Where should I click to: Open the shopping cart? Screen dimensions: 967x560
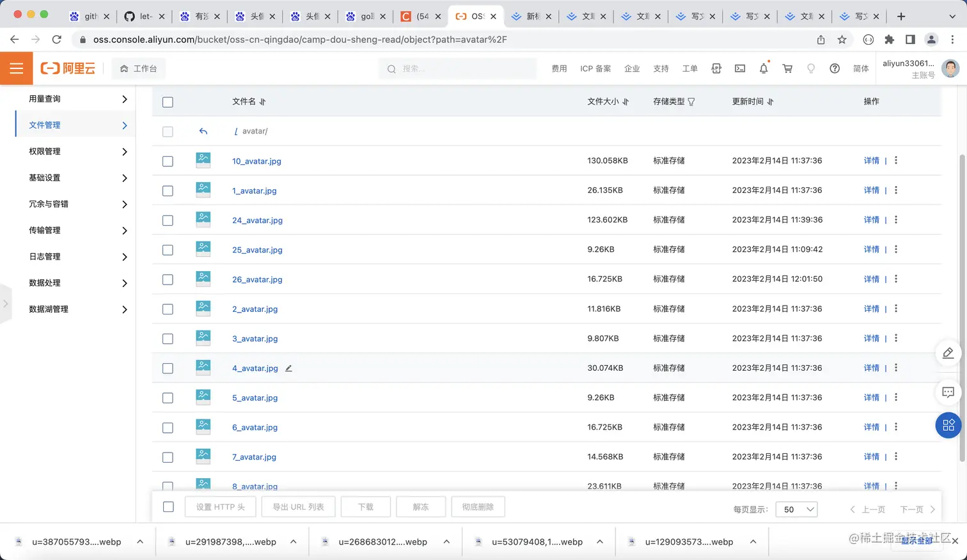tap(787, 68)
